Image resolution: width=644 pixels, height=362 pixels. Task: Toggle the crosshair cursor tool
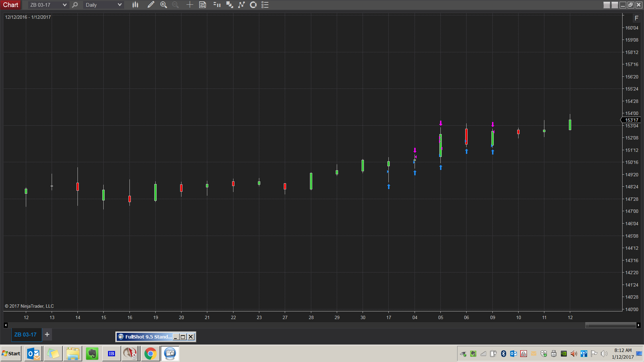coord(190,5)
